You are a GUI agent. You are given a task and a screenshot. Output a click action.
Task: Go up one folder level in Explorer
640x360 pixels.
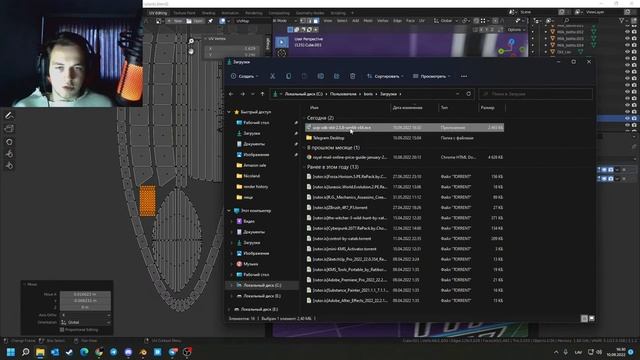[x=262, y=94]
